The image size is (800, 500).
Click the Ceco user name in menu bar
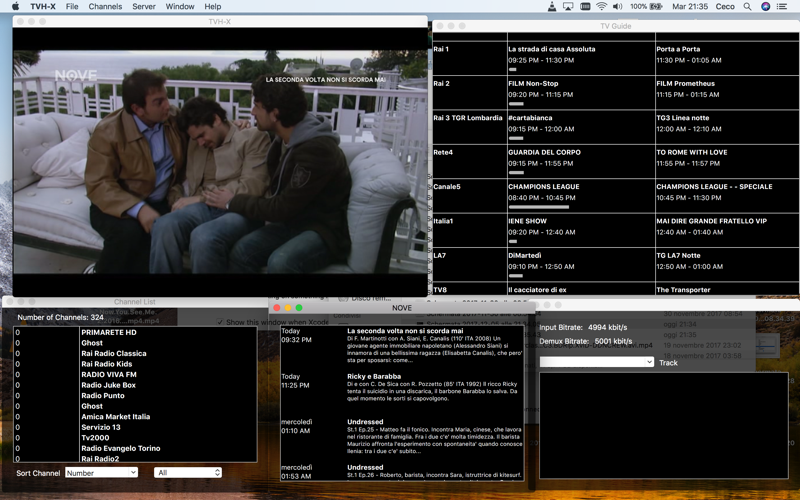click(x=725, y=7)
